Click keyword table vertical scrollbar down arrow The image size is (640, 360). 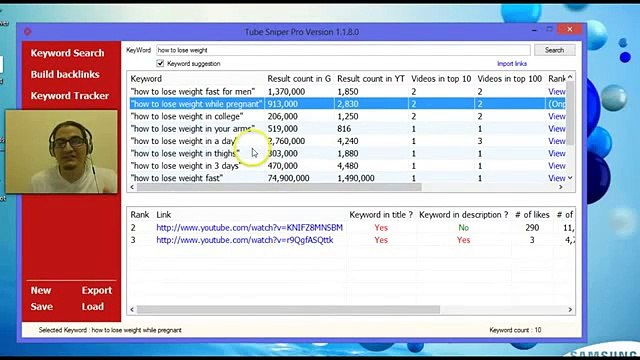point(570,178)
